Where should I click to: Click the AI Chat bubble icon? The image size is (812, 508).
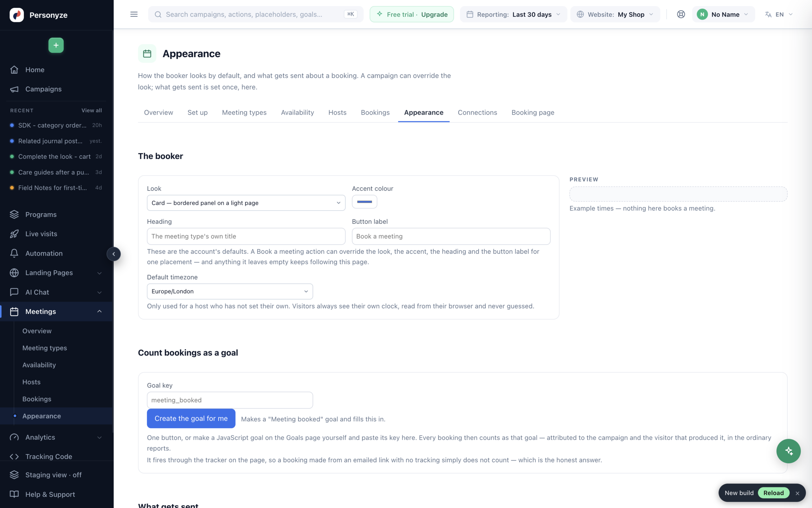tap(14, 292)
